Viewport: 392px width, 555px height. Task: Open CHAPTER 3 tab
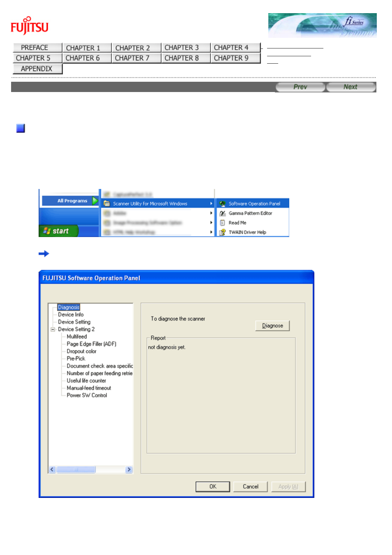tap(185, 48)
